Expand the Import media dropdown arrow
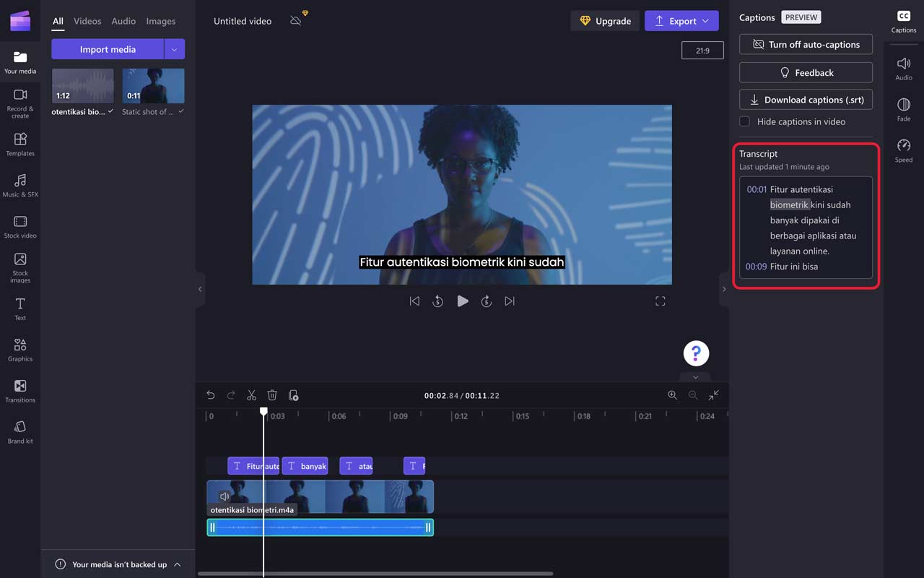 (x=174, y=49)
